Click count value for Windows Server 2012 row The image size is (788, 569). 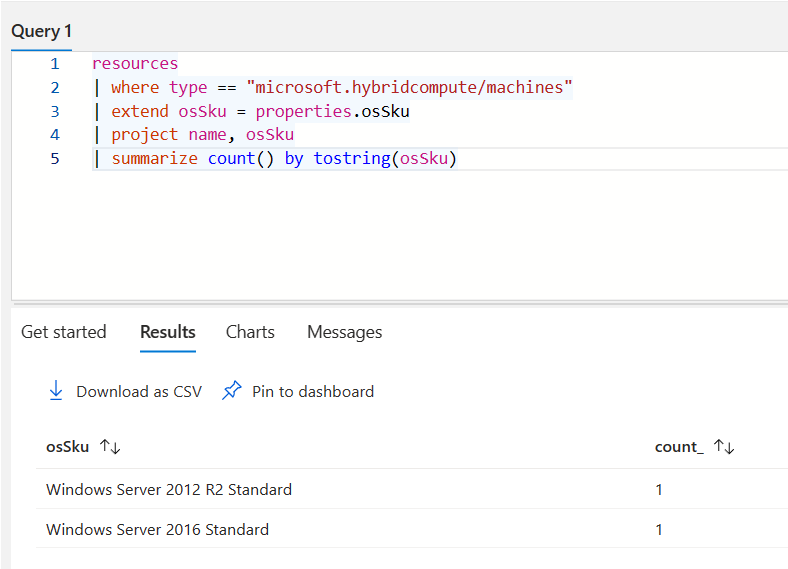(x=659, y=490)
